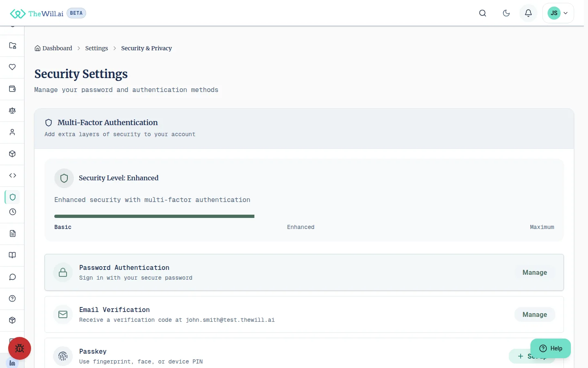Click the Password Authentication lock icon
Screen dimensions: 588x368
[x=63, y=272]
